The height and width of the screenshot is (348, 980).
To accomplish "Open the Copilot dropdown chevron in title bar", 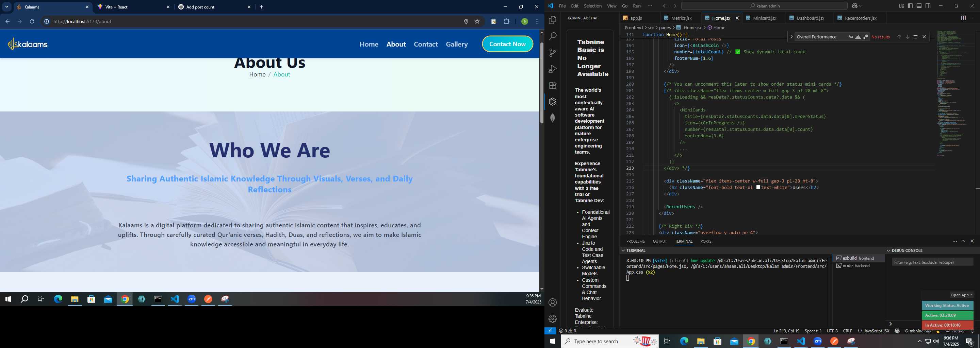I will [x=860, y=6].
